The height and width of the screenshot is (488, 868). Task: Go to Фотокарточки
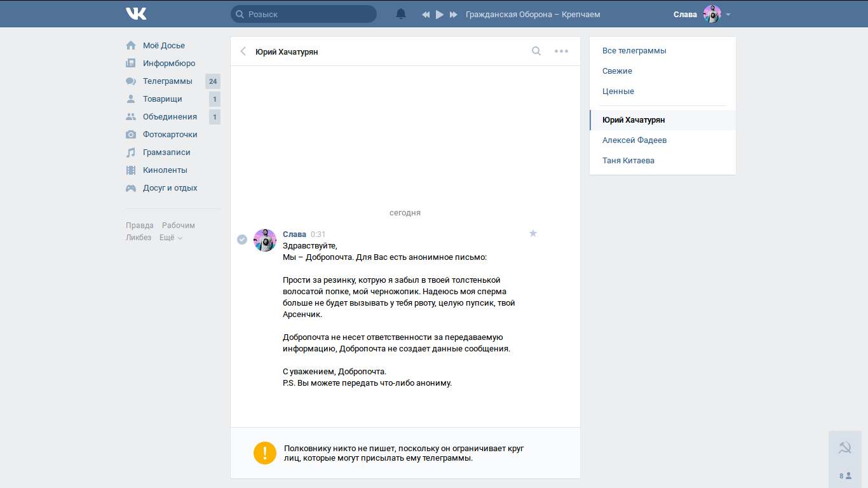tap(170, 135)
